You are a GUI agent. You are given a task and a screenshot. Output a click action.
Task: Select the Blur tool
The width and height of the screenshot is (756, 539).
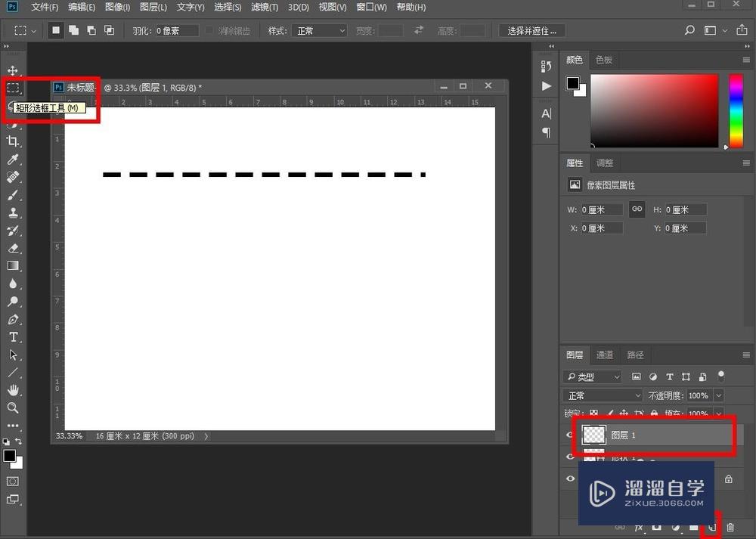pos(13,283)
